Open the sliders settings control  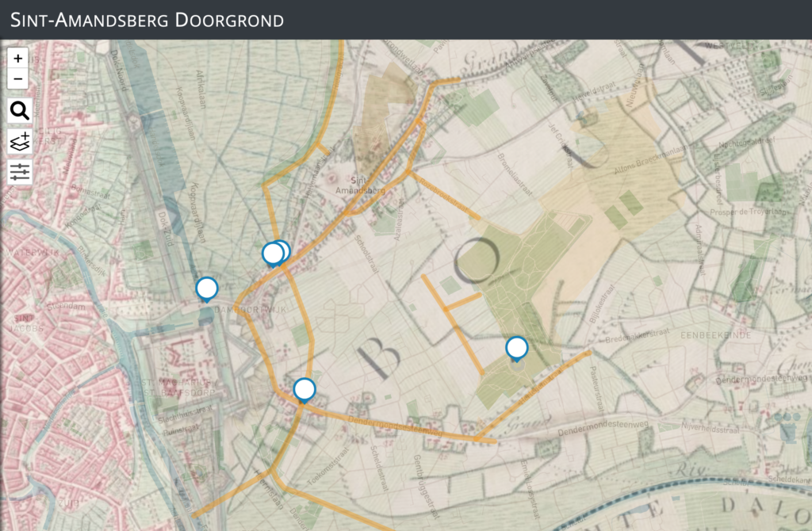(x=20, y=172)
